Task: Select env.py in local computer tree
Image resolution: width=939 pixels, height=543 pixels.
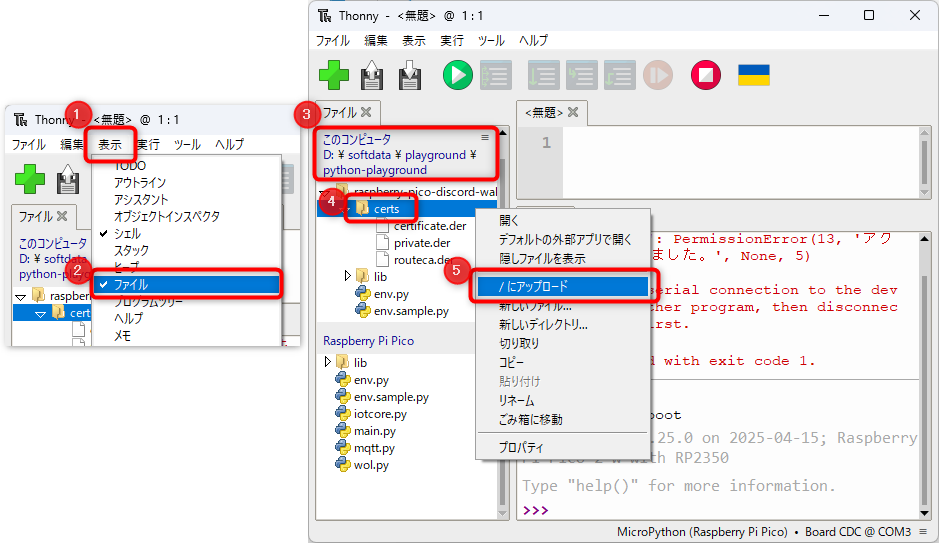Action: 391,293
